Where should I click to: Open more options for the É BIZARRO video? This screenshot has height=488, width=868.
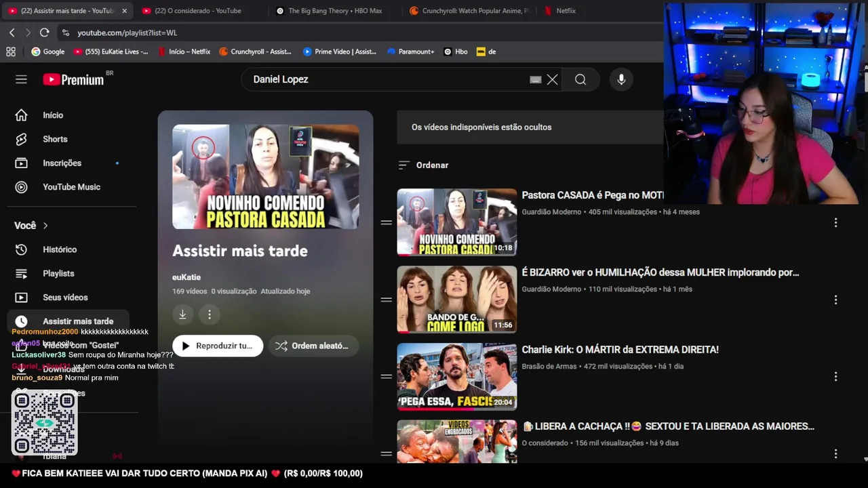coord(835,300)
